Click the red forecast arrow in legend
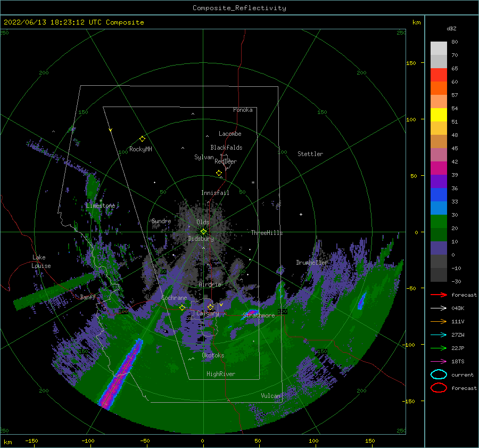The height and width of the screenshot is (448, 479). pyautogui.click(x=439, y=295)
